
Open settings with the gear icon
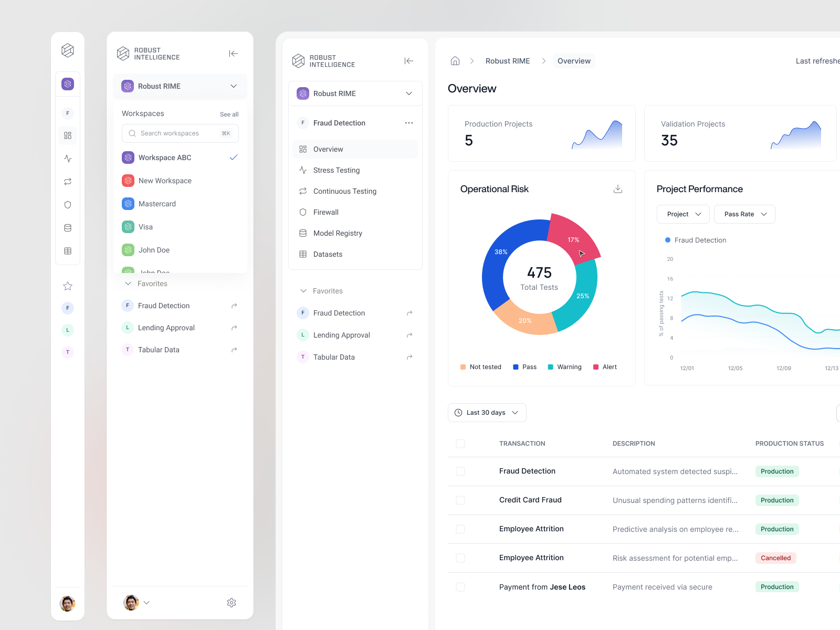point(232,603)
